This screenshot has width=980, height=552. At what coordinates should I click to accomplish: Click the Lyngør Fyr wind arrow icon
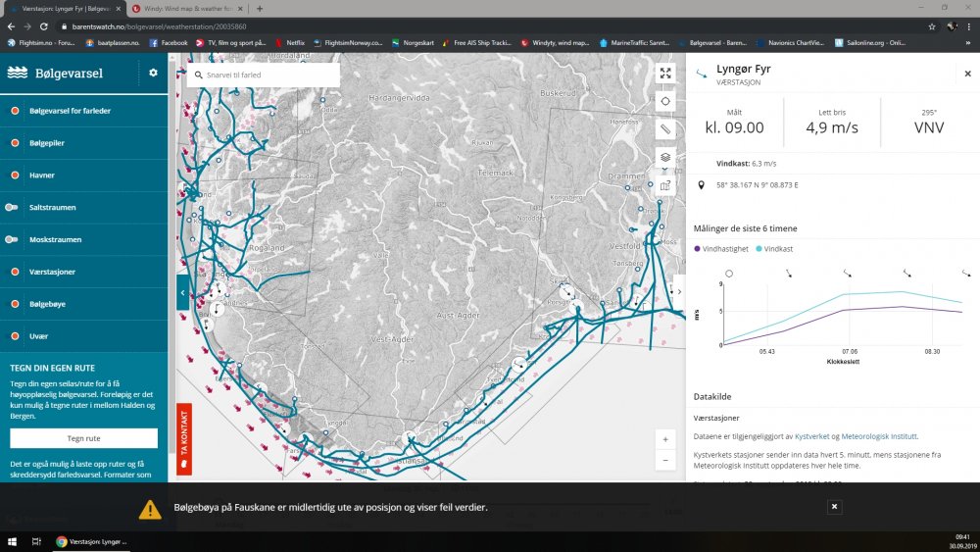pyautogui.click(x=702, y=74)
